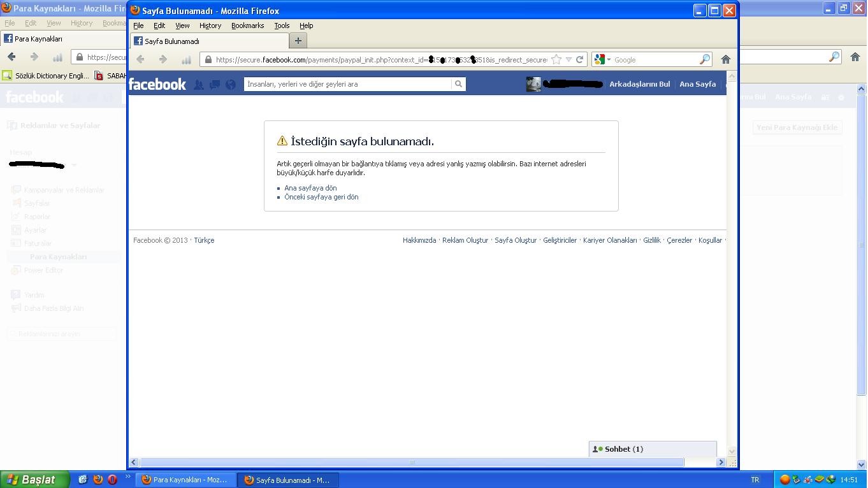Click Arkadaşlarını Bul in Facebook bar
This screenshot has width=868, height=488.
(639, 84)
